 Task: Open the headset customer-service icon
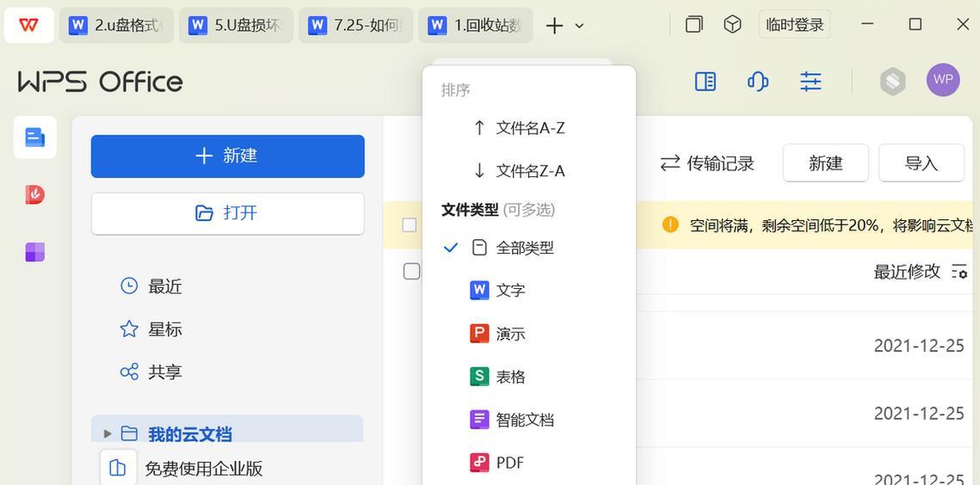tap(757, 81)
